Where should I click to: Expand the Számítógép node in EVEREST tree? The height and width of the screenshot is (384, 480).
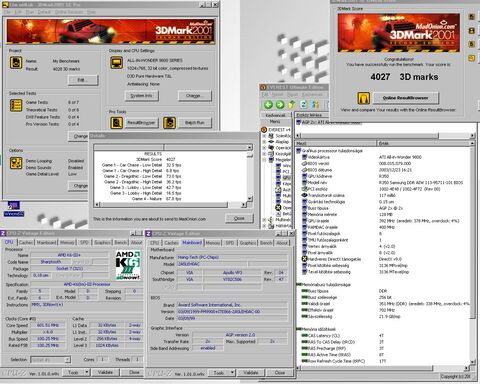264,136
